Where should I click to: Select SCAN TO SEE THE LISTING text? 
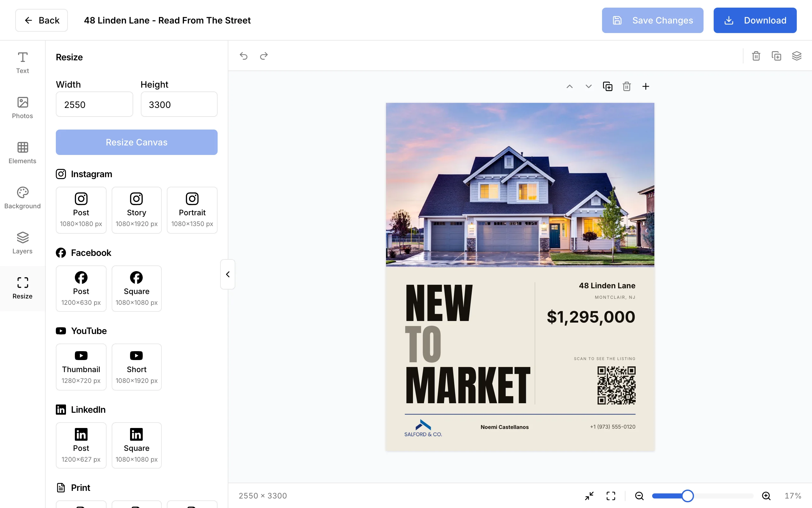click(605, 359)
